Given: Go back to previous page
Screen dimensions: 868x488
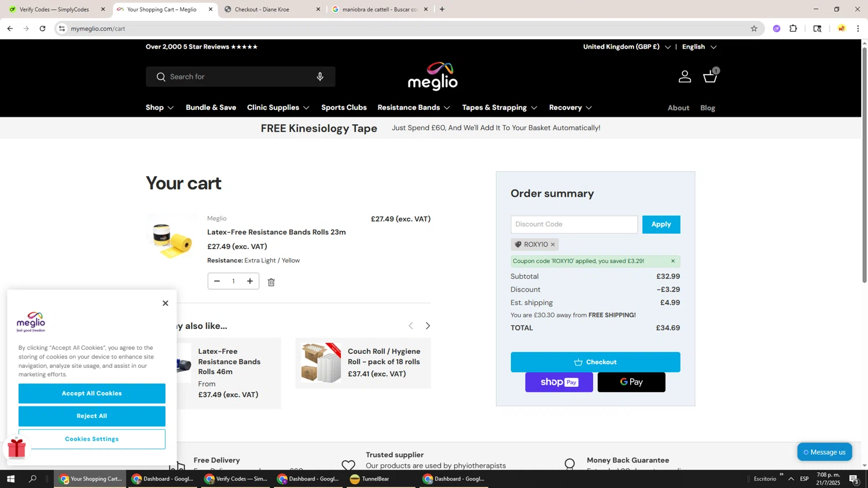Looking at the screenshot, I should (x=10, y=28).
